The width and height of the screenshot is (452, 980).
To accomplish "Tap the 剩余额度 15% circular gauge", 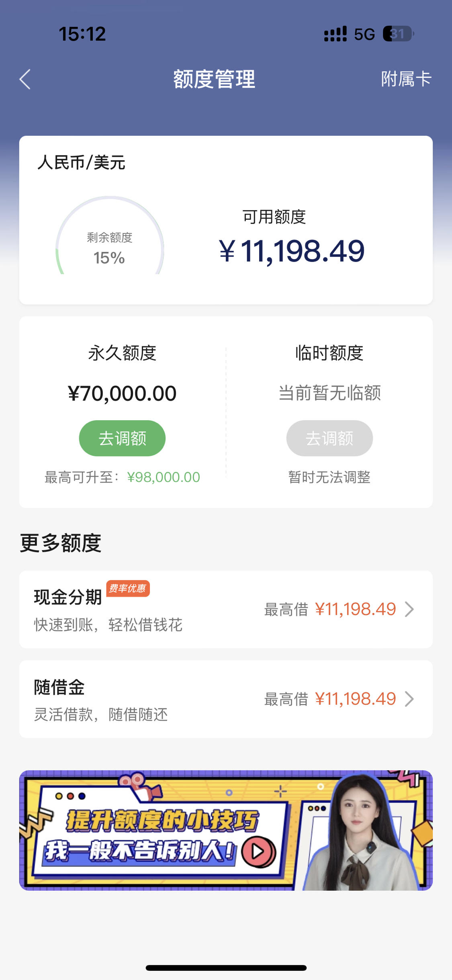I will click(x=110, y=236).
